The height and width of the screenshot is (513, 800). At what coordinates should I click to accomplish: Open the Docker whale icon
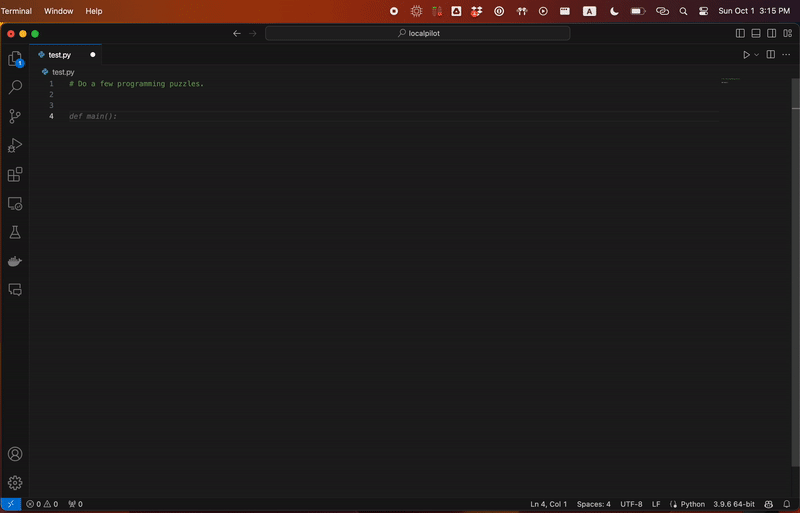point(15,261)
